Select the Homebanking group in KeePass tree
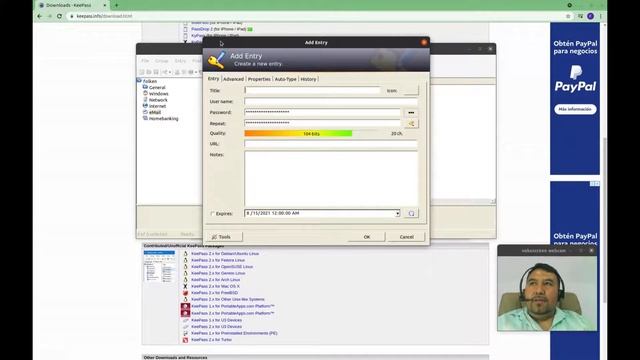 [x=163, y=118]
